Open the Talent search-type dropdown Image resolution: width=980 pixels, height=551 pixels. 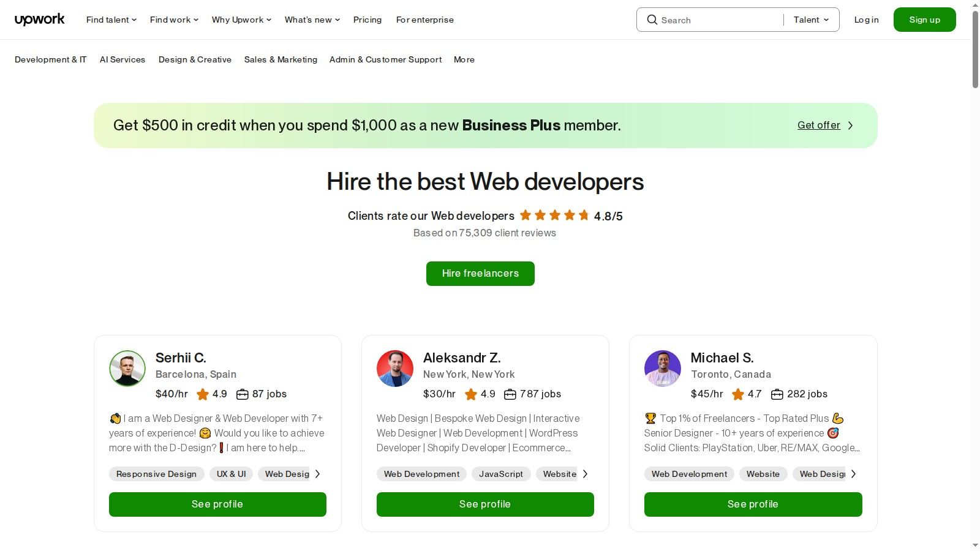pyautogui.click(x=811, y=20)
